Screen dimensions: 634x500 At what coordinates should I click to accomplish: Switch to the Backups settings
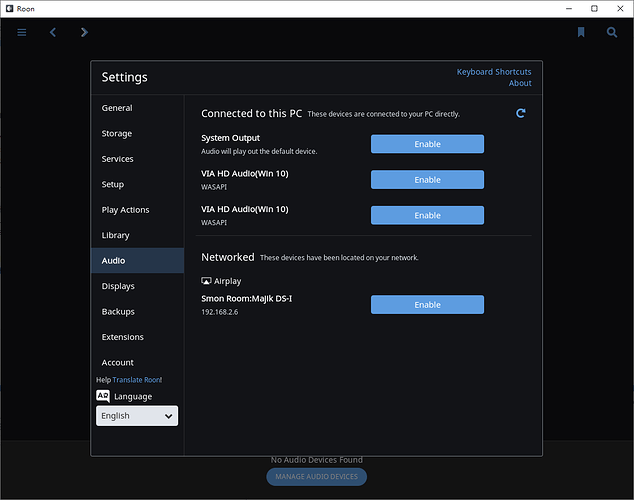point(137,312)
